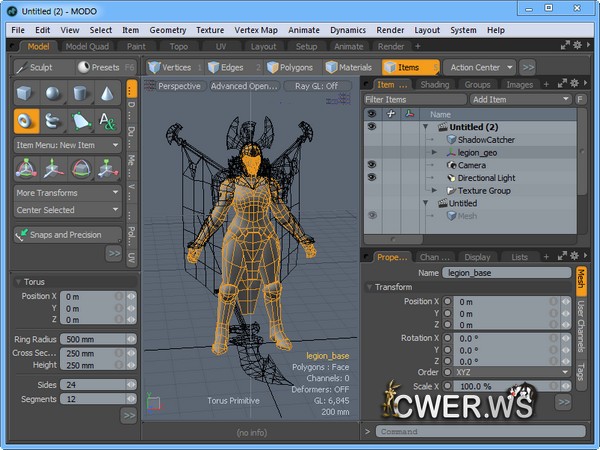Toggle visibility eye of the Camera item
This screenshot has height=450, width=600.
371,165
